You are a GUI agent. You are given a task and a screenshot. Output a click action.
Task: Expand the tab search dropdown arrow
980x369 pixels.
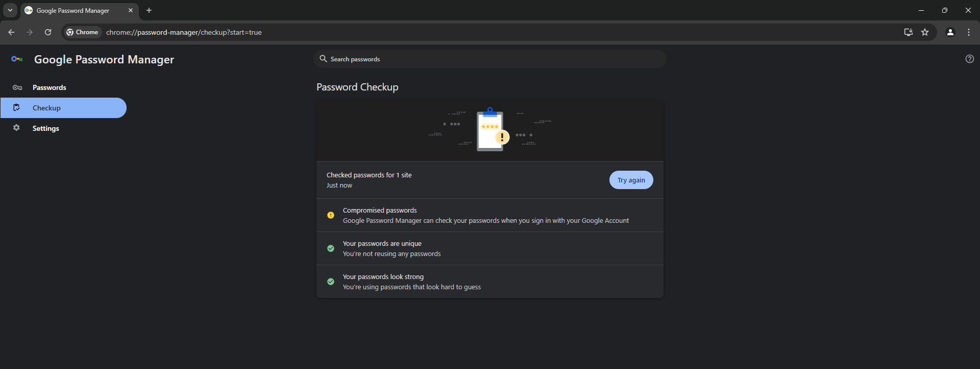tap(10, 10)
